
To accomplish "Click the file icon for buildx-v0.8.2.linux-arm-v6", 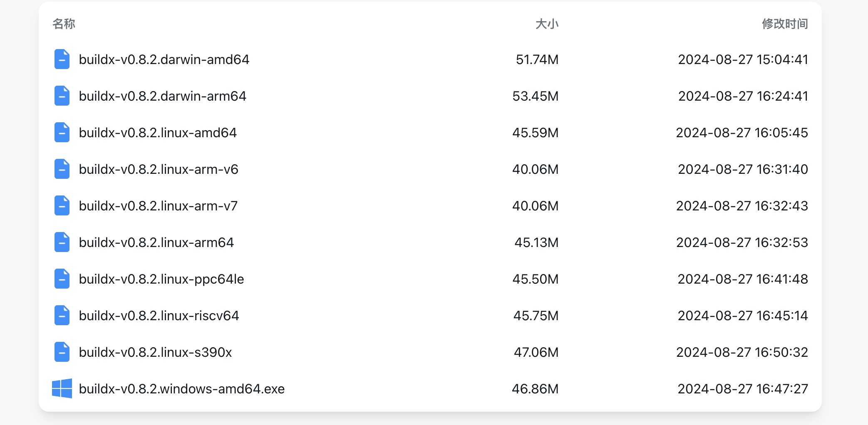I will pos(62,169).
